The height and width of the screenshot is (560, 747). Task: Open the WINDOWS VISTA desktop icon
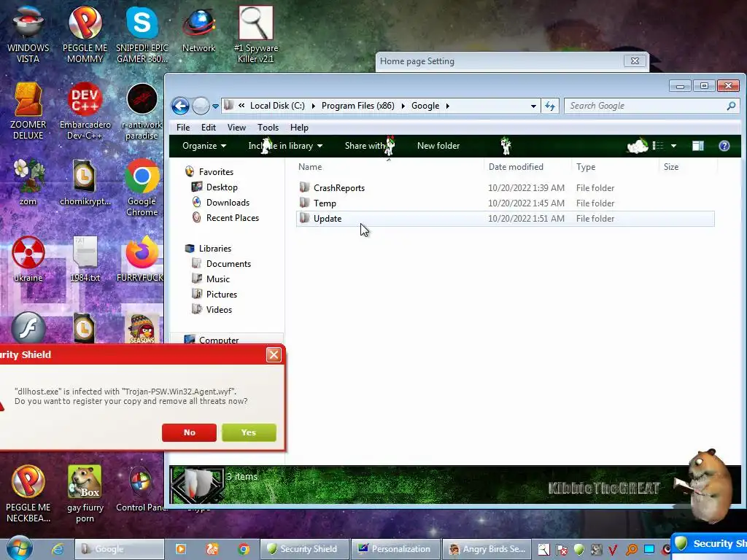(28, 34)
